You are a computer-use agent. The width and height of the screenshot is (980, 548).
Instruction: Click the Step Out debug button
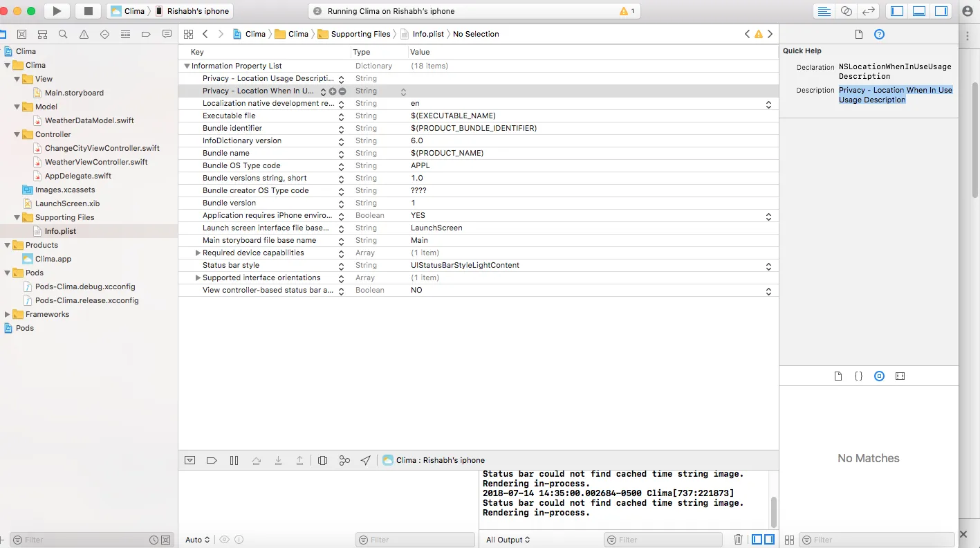coord(299,460)
